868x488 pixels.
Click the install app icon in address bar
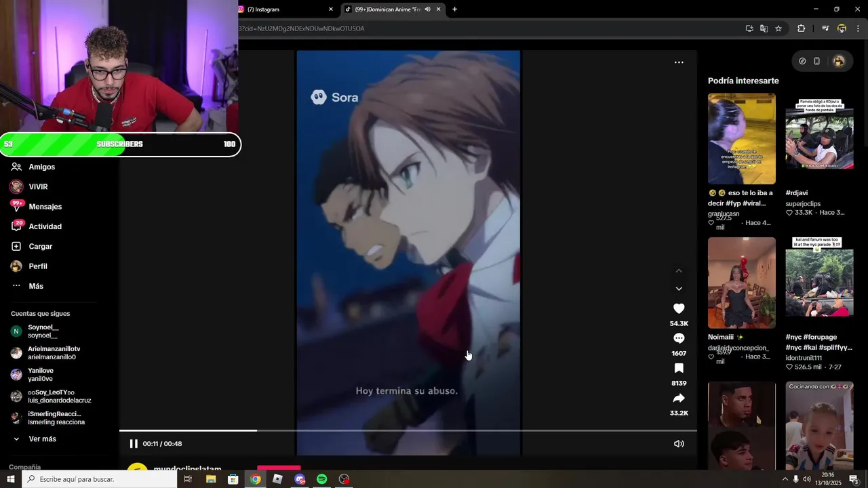pyautogui.click(x=749, y=28)
